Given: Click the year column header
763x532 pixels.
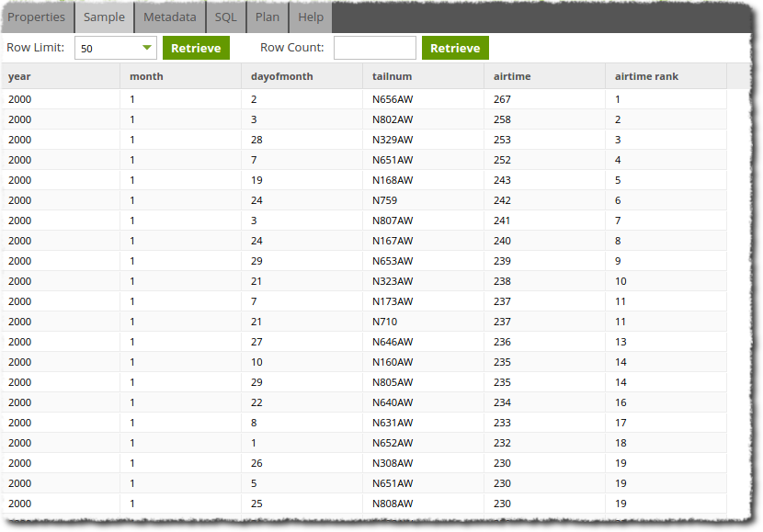Looking at the screenshot, I should 61,76.
